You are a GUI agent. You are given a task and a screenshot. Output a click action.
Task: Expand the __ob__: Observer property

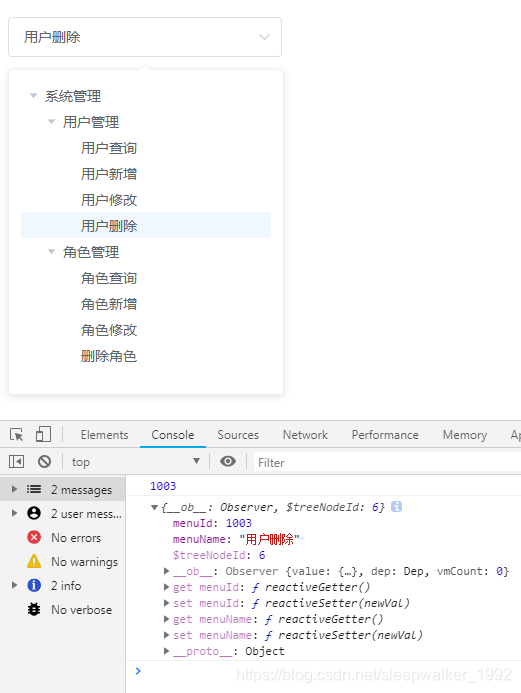point(167,571)
